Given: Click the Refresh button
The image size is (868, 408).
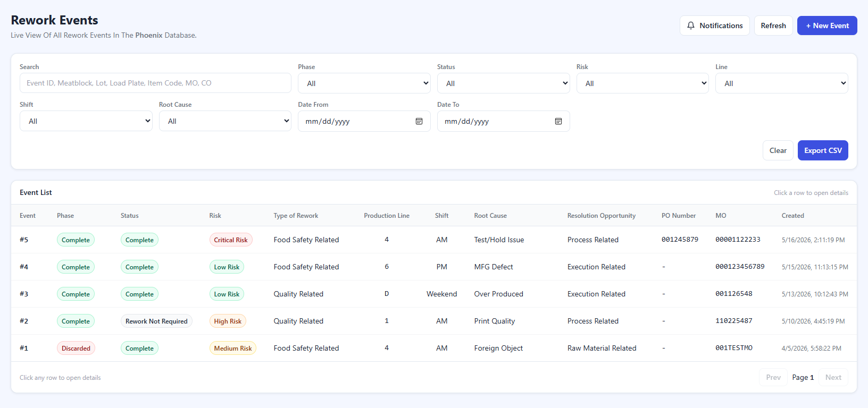Looking at the screenshot, I should tap(773, 25).
